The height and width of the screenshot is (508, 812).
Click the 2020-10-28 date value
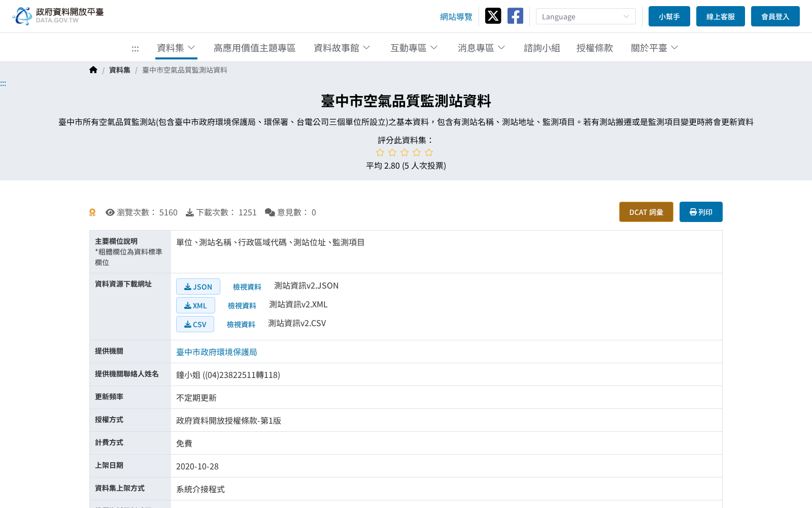197,466
